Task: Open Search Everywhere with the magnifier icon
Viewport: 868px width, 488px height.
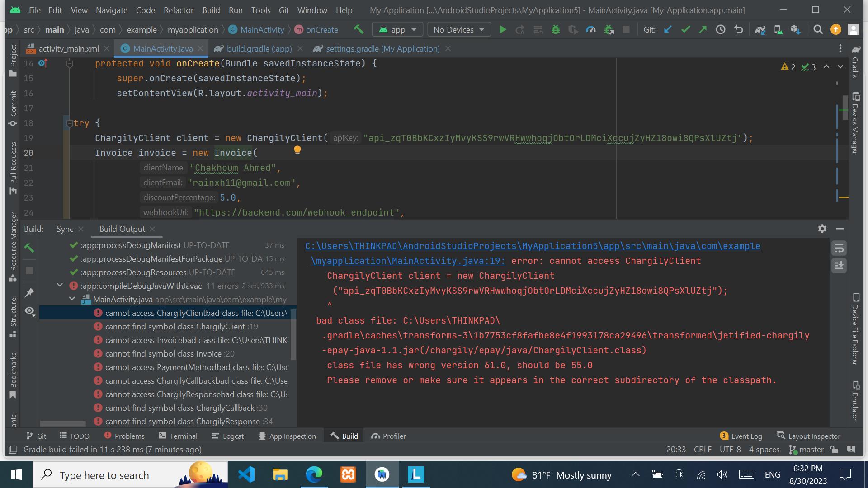Action: [818, 30]
